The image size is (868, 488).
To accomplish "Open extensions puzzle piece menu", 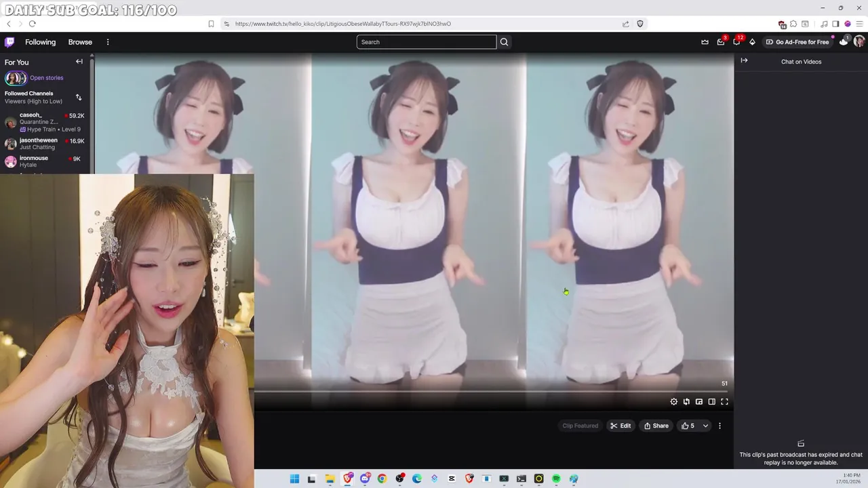I will click(793, 24).
